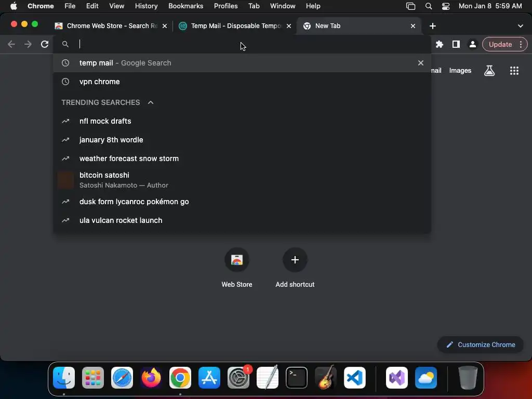
Task: Add a new shortcut tile
Action: coord(295,268)
